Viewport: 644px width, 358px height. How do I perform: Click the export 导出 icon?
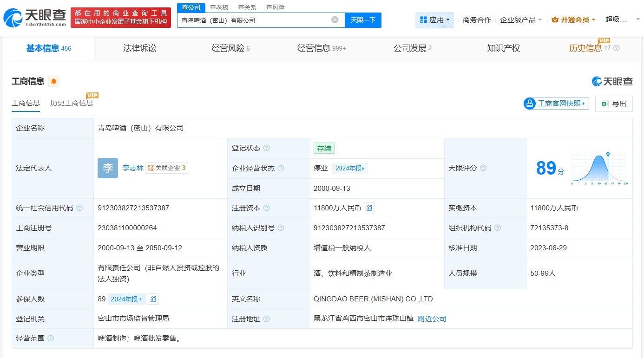tap(605, 104)
